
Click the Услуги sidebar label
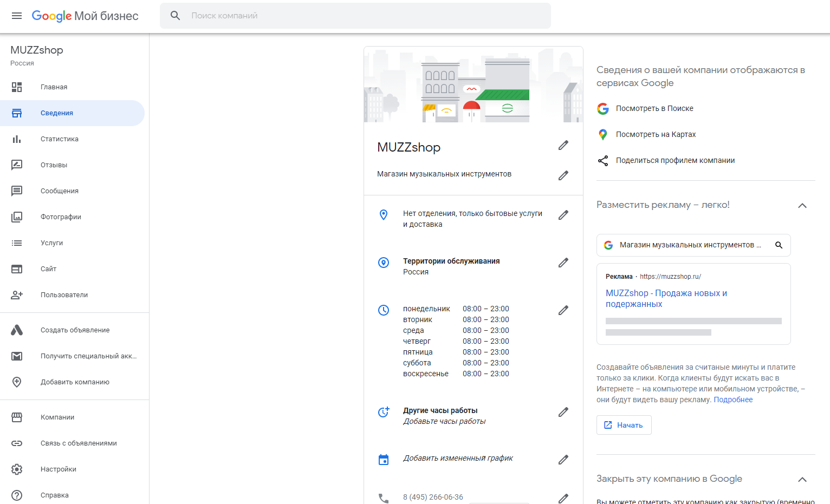(52, 243)
